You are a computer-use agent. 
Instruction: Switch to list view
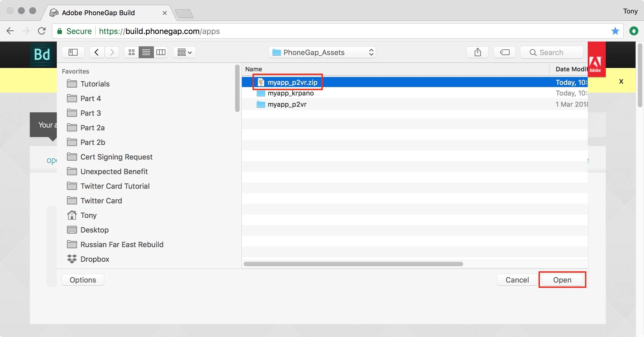click(146, 52)
